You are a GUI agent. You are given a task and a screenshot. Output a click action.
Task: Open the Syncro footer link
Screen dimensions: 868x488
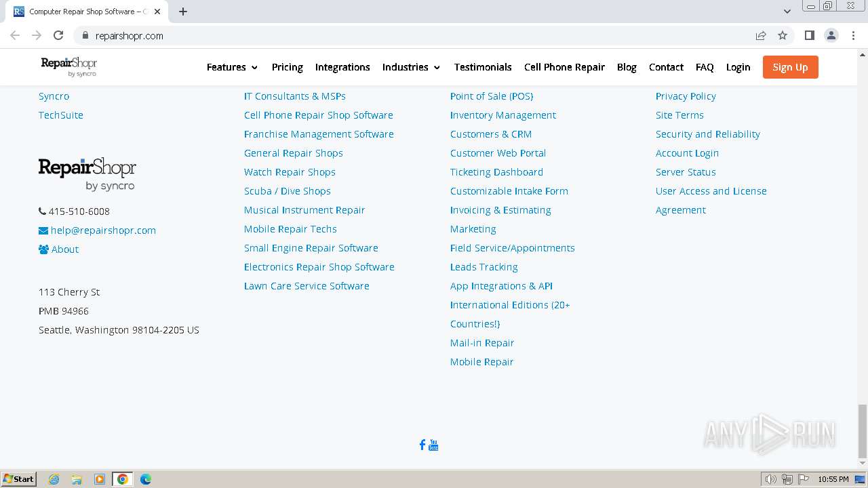[x=54, y=96]
